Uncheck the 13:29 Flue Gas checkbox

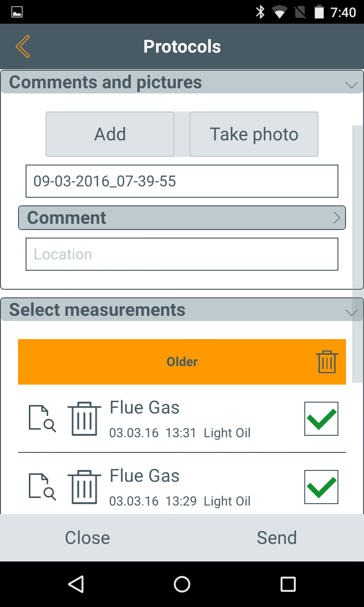click(321, 487)
